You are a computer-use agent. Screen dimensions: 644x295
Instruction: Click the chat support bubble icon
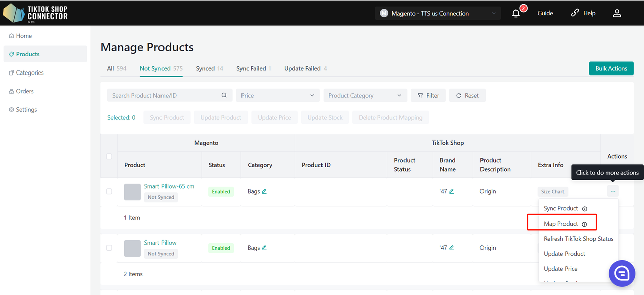pos(622,273)
